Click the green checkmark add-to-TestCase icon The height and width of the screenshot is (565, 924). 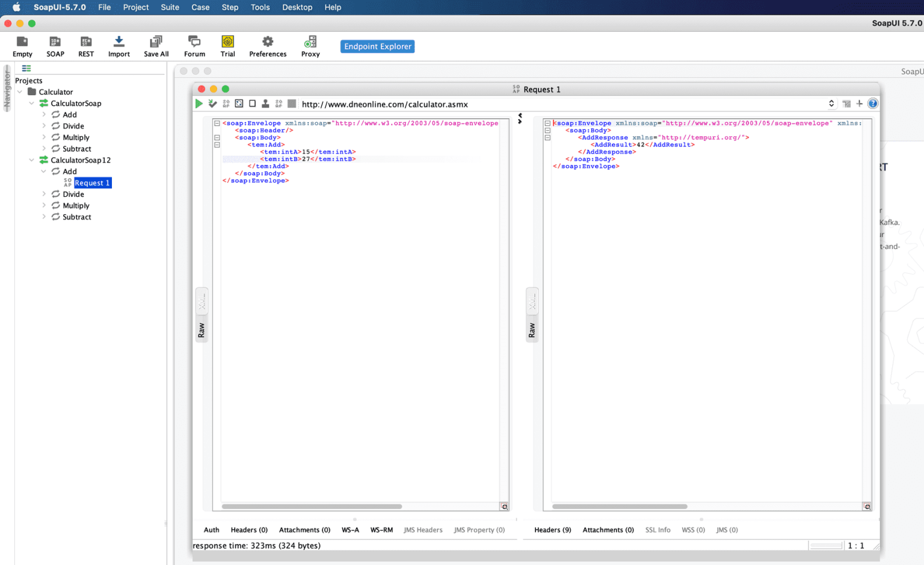[212, 103]
